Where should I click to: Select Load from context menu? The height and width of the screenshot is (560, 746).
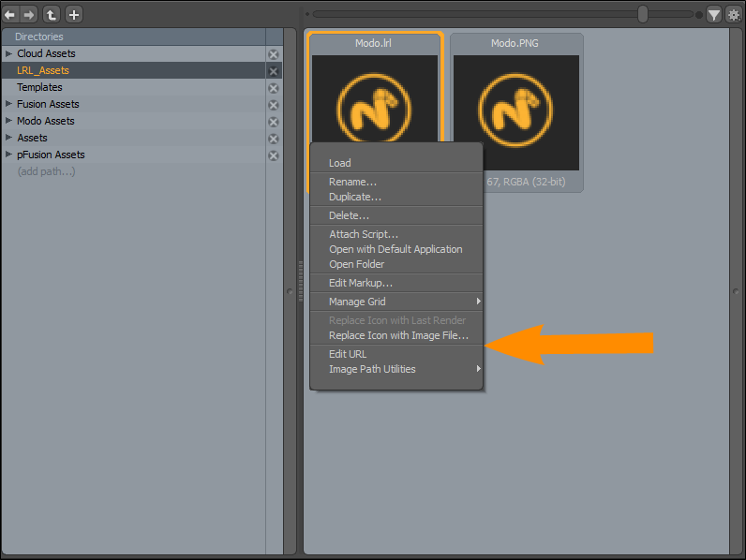coord(340,163)
